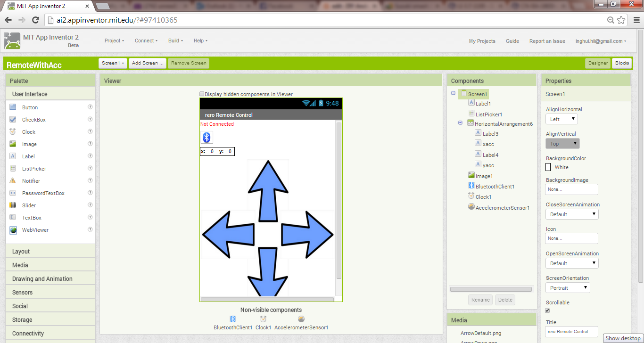Open the ScreenOrientation dropdown
Viewport: 644px width, 343px height.
coord(568,288)
